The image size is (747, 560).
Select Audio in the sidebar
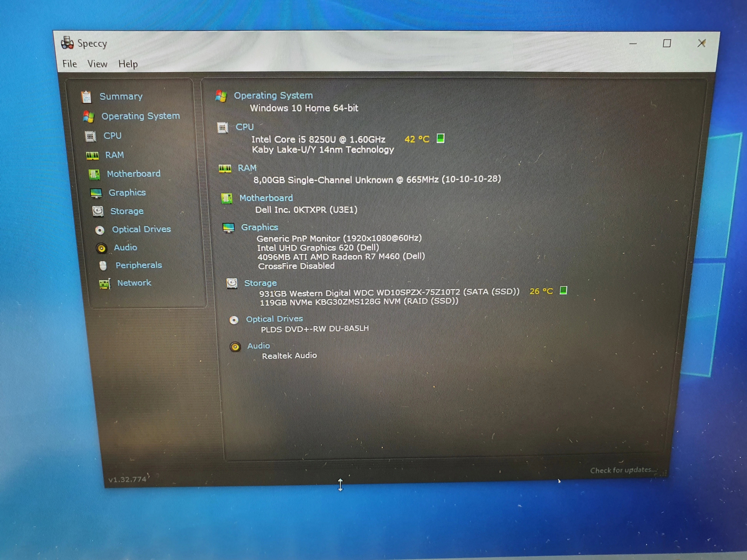point(125,247)
